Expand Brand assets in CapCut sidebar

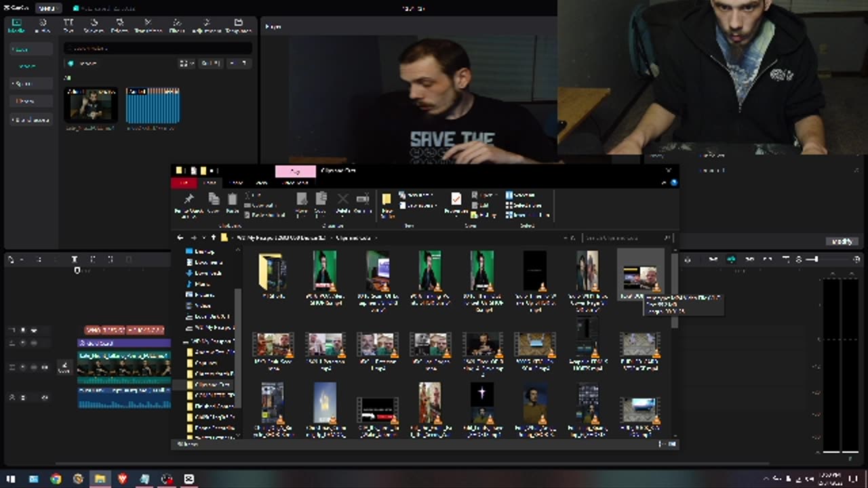point(31,120)
